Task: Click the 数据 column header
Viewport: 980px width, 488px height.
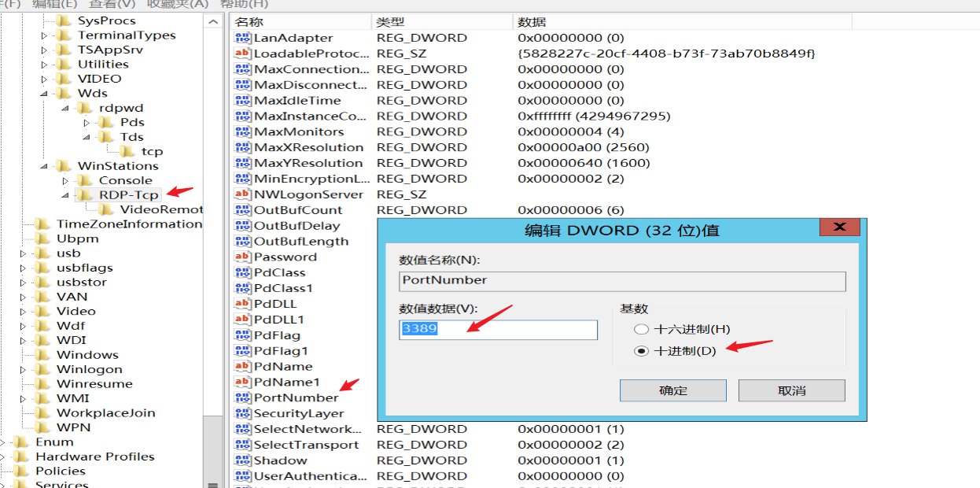Action: click(x=682, y=22)
